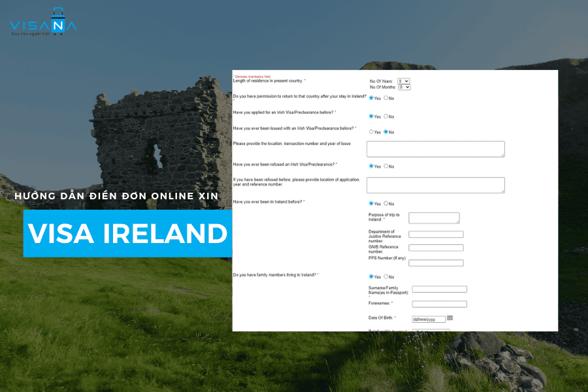Open the calendar icon beside Date Of Birth
This screenshot has height=392, width=588.
(x=449, y=318)
